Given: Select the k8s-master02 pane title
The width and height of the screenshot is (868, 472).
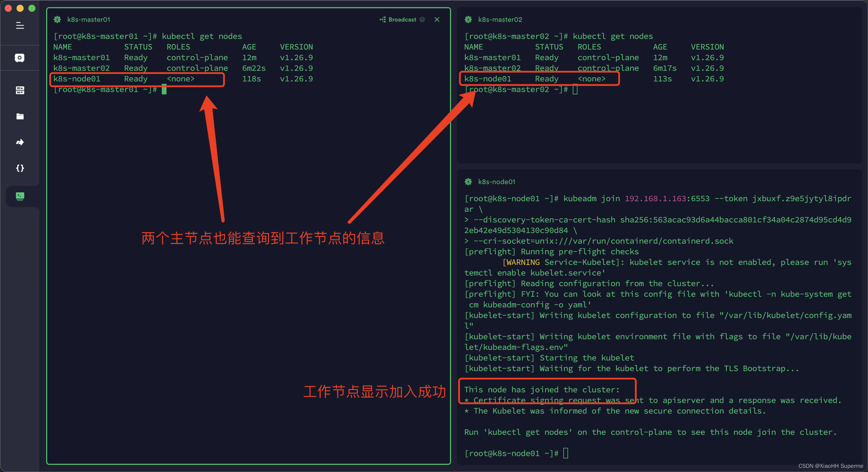Looking at the screenshot, I should click(x=500, y=19).
